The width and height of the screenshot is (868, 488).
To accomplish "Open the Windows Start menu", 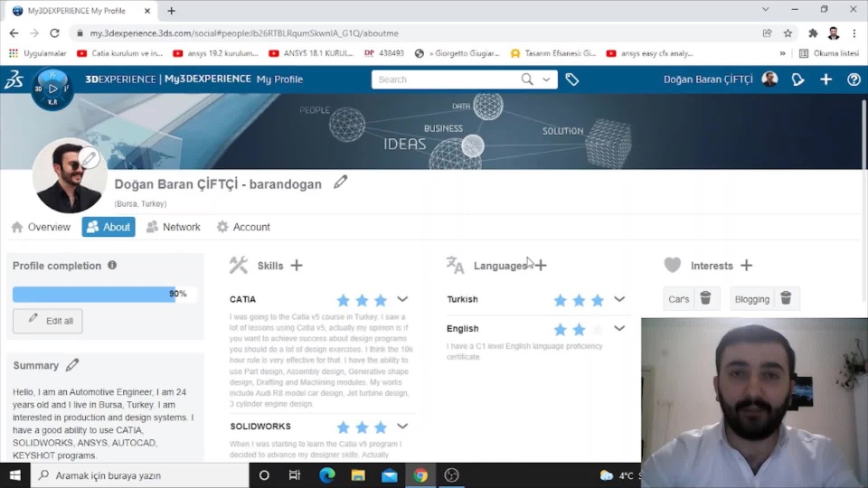I will 15,475.
